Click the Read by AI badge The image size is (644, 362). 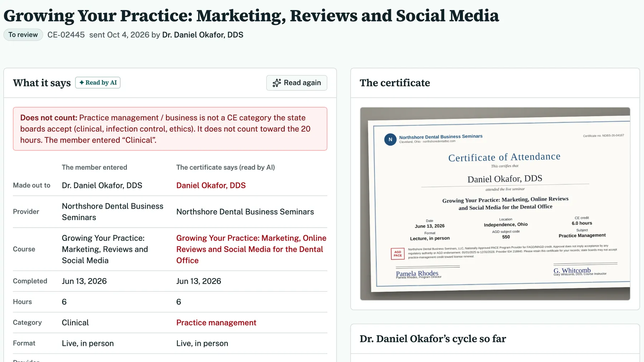coord(98,83)
